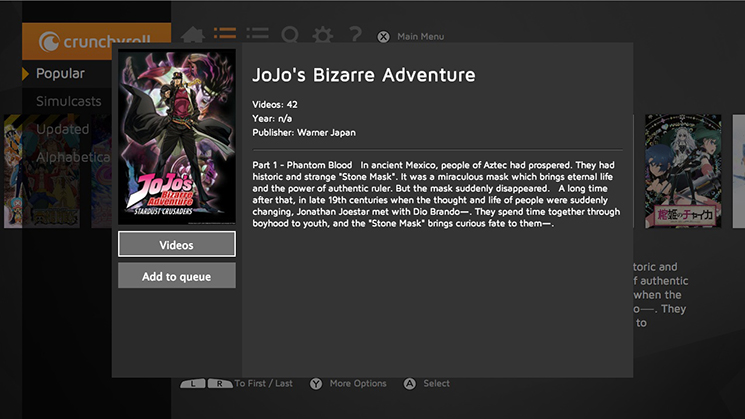The width and height of the screenshot is (745, 419).
Task: Click the Videos button
Action: pos(177,244)
